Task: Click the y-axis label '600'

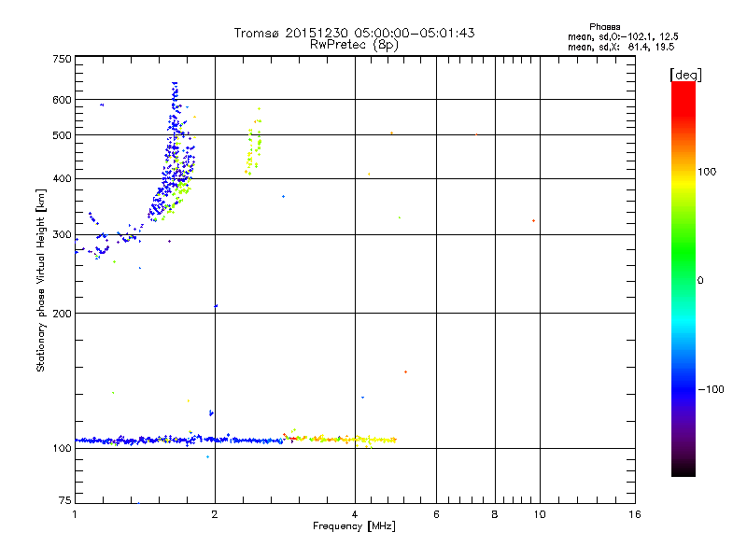Action: [62, 100]
